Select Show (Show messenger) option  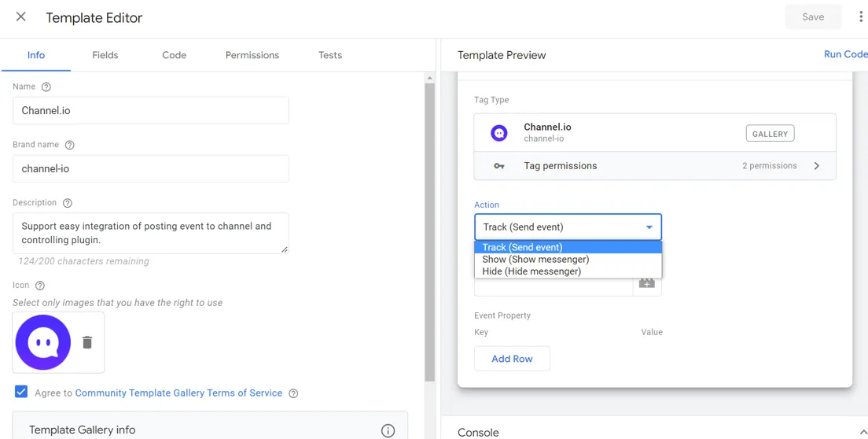coord(535,260)
